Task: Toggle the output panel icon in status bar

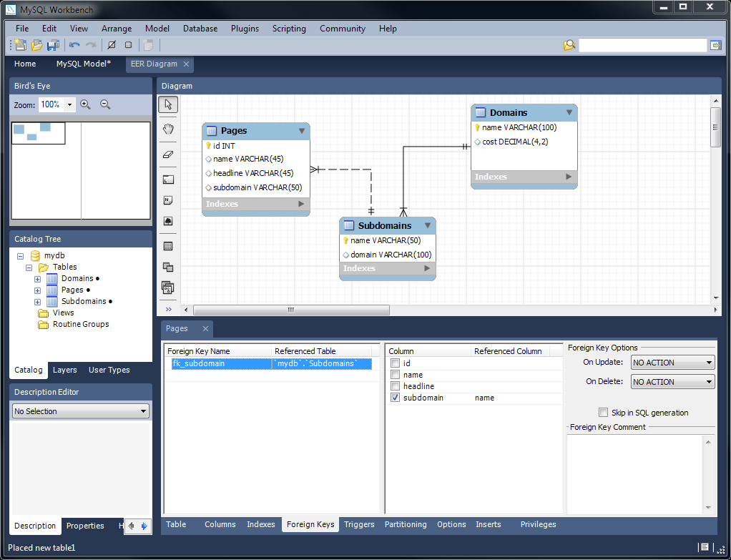Action: point(705,547)
